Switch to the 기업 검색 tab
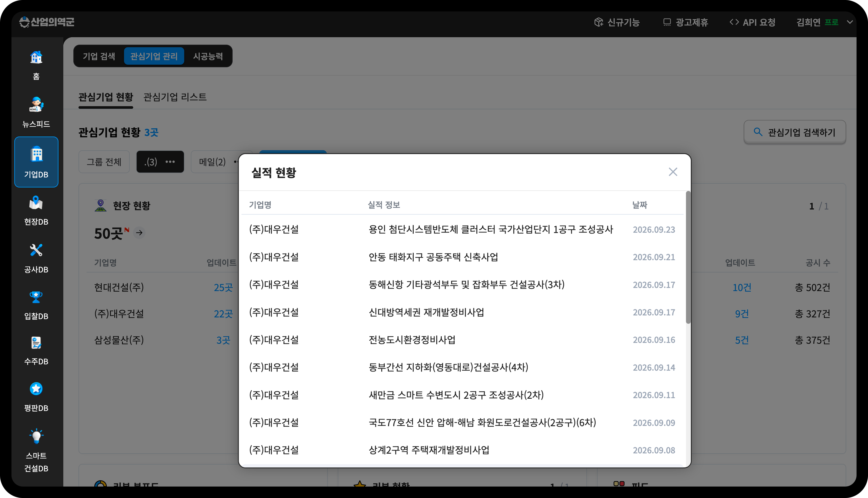Viewport: 868px width, 498px height. pyautogui.click(x=99, y=56)
